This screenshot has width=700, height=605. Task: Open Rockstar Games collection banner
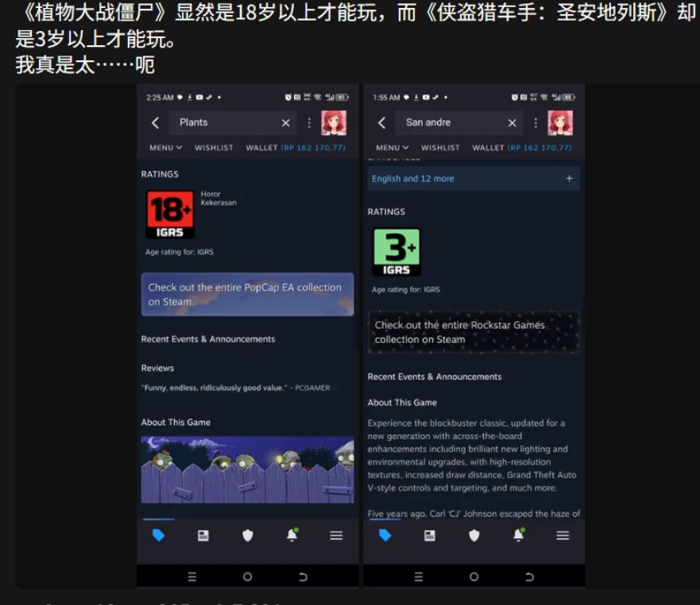(x=474, y=332)
